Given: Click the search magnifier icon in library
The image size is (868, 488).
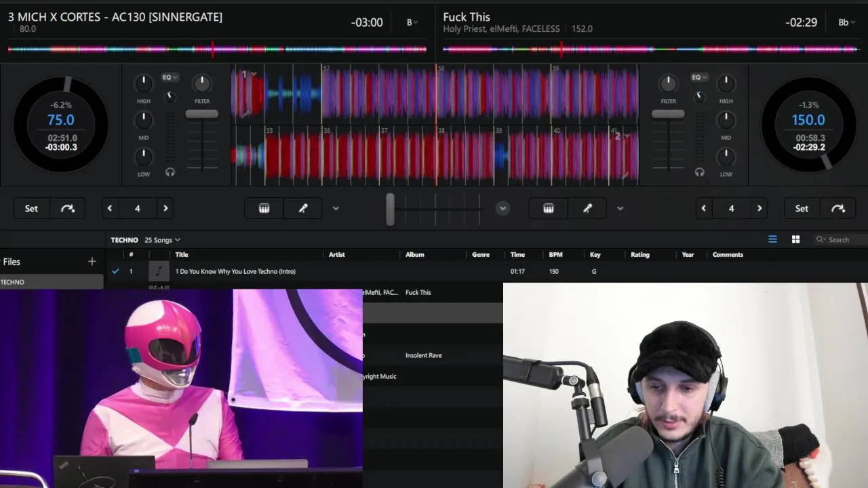Looking at the screenshot, I should [x=821, y=239].
